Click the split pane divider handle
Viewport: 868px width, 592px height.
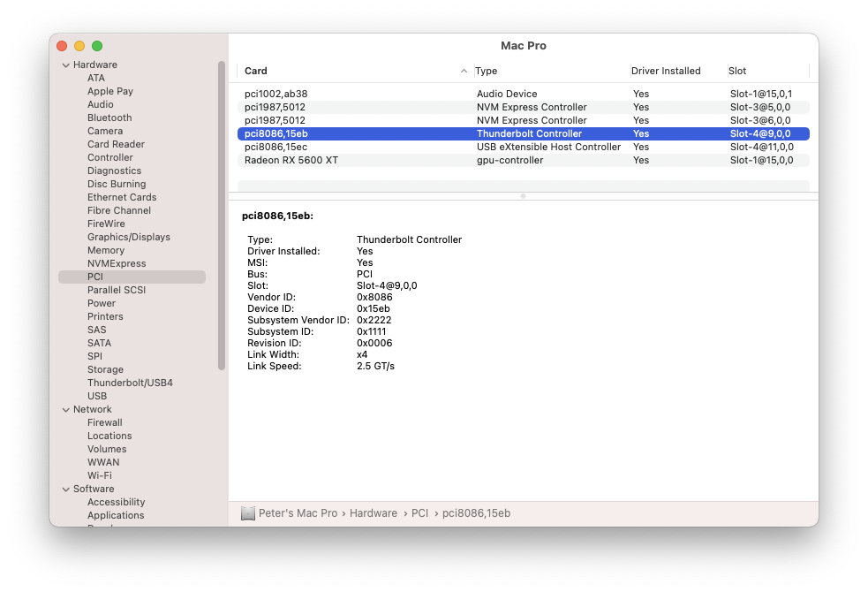tap(523, 196)
